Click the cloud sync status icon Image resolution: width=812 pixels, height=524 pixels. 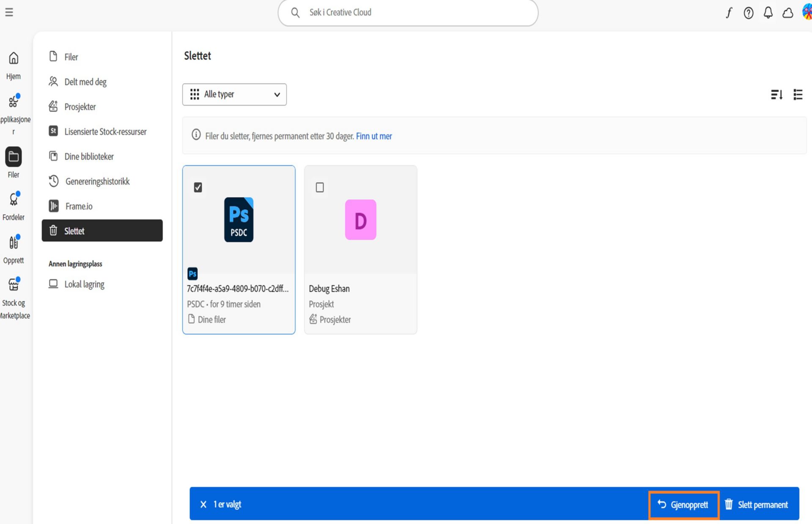point(787,13)
